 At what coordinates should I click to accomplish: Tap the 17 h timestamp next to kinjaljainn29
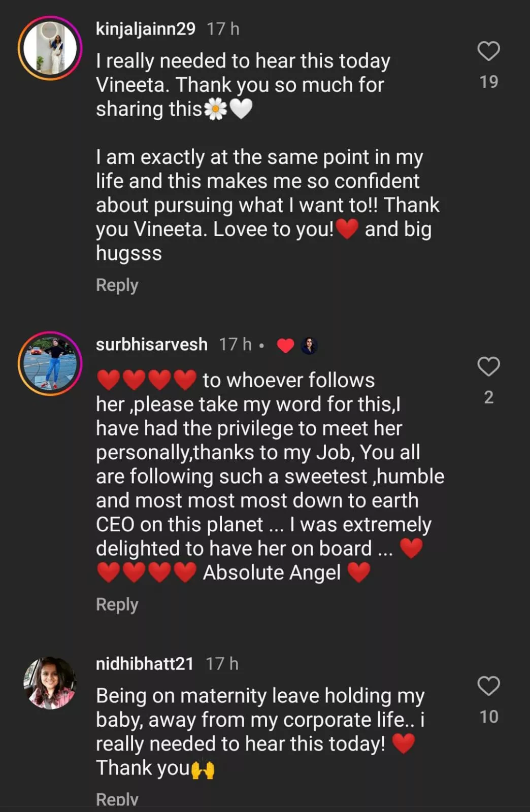(223, 29)
